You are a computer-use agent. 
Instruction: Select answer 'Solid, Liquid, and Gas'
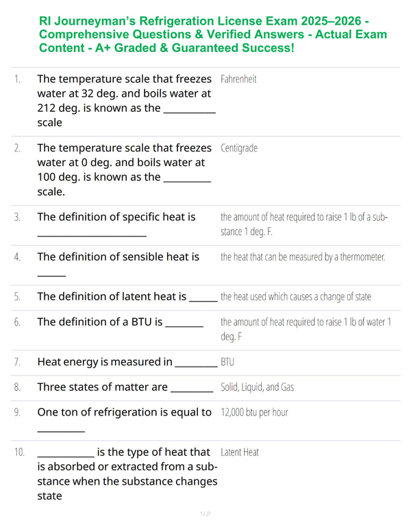point(257,387)
